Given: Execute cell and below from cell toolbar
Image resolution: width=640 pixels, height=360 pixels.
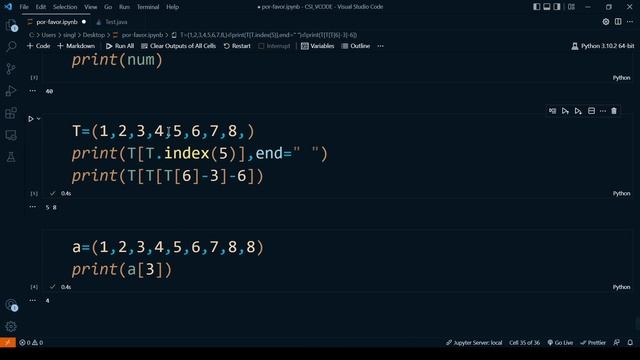Looking at the screenshot, I should (x=578, y=111).
